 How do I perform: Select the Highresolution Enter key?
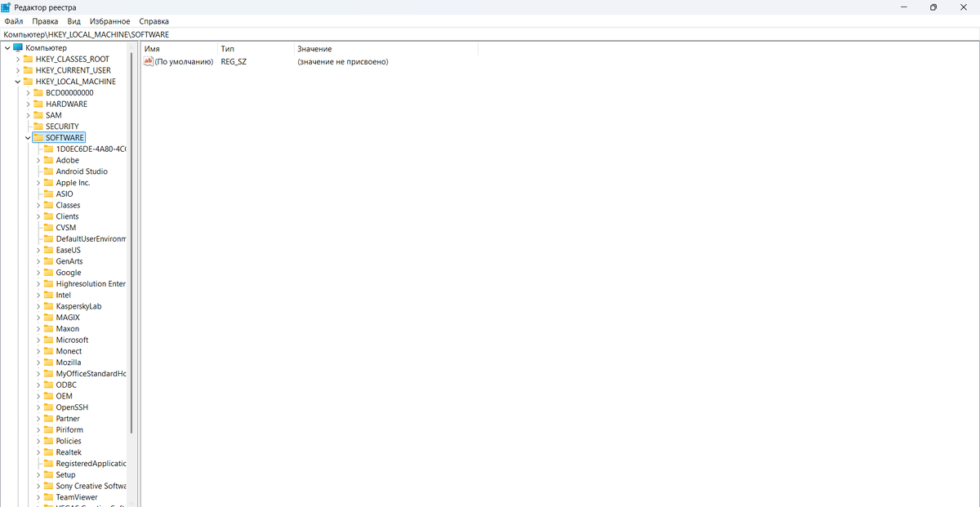[91, 283]
